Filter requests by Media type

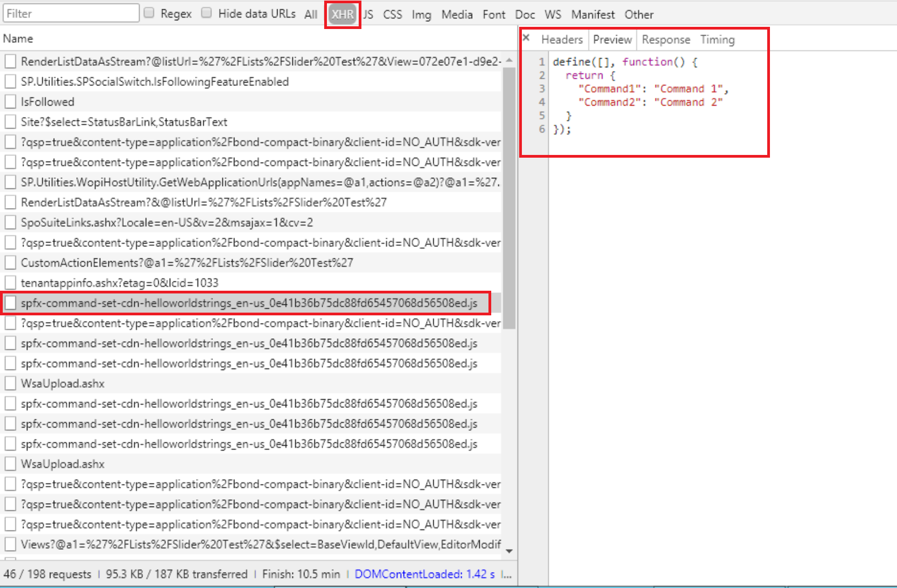pyautogui.click(x=457, y=14)
